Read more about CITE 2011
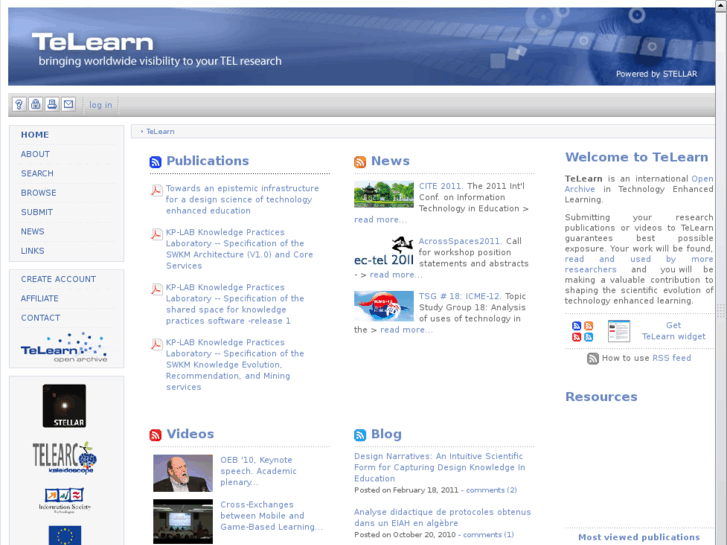 pyautogui.click(x=380, y=220)
